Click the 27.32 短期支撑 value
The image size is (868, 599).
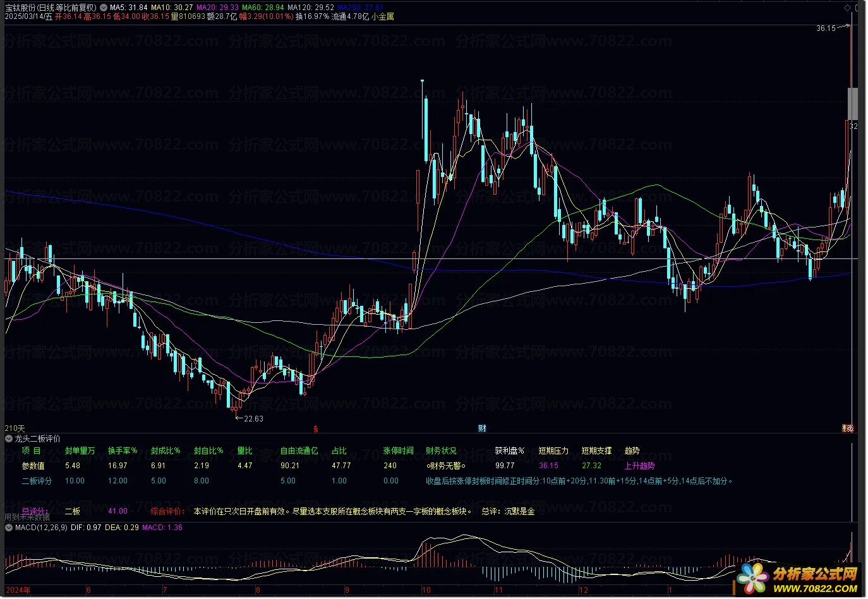[591, 466]
